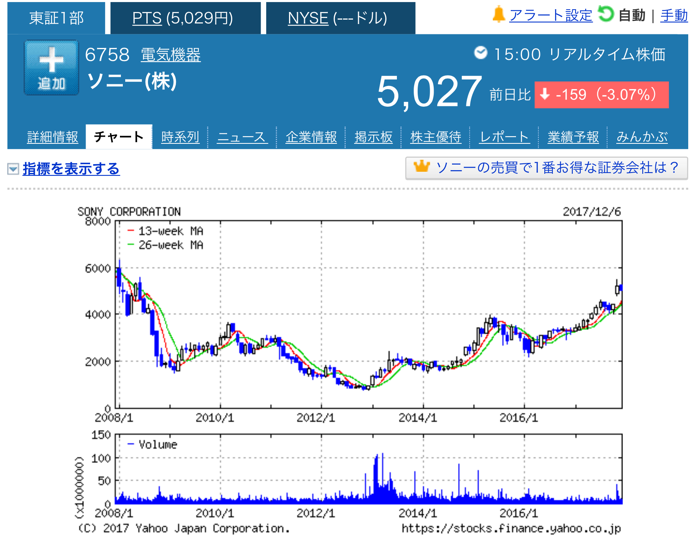Screen dimensions: 698x544
Task: Open the レポート tab
Action: pos(504,137)
